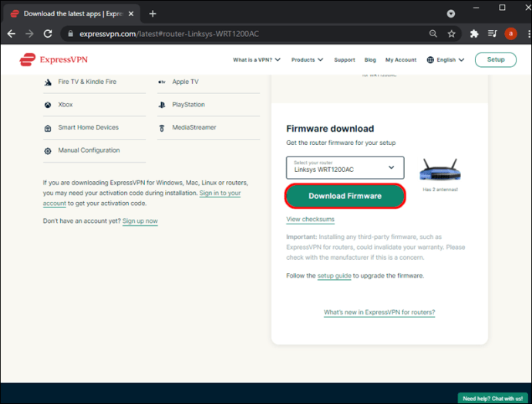Click Sign up now link

(x=140, y=221)
